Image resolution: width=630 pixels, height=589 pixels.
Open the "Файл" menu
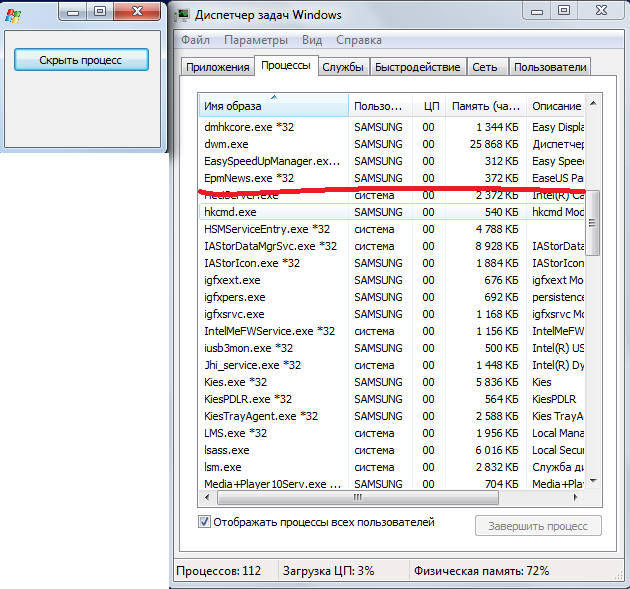click(195, 40)
